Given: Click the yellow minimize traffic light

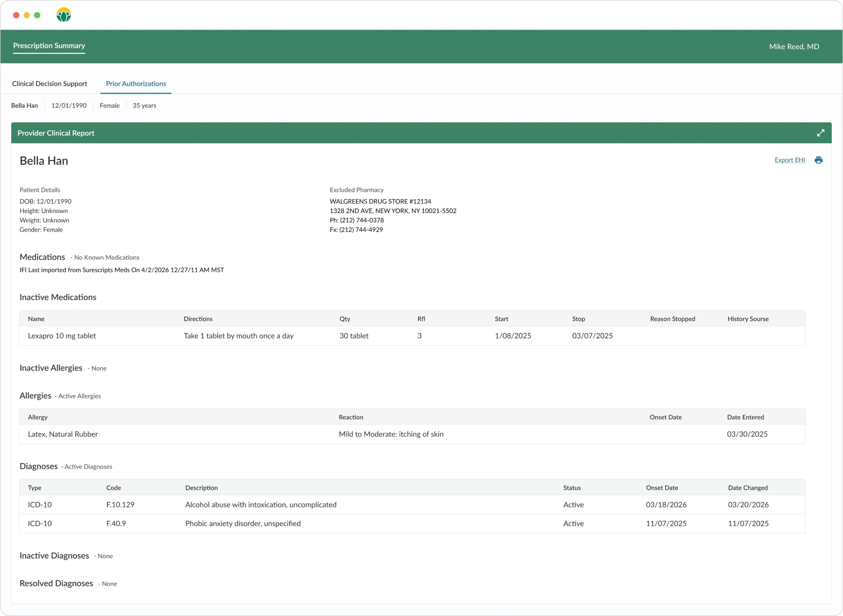Looking at the screenshot, I should [26, 15].
